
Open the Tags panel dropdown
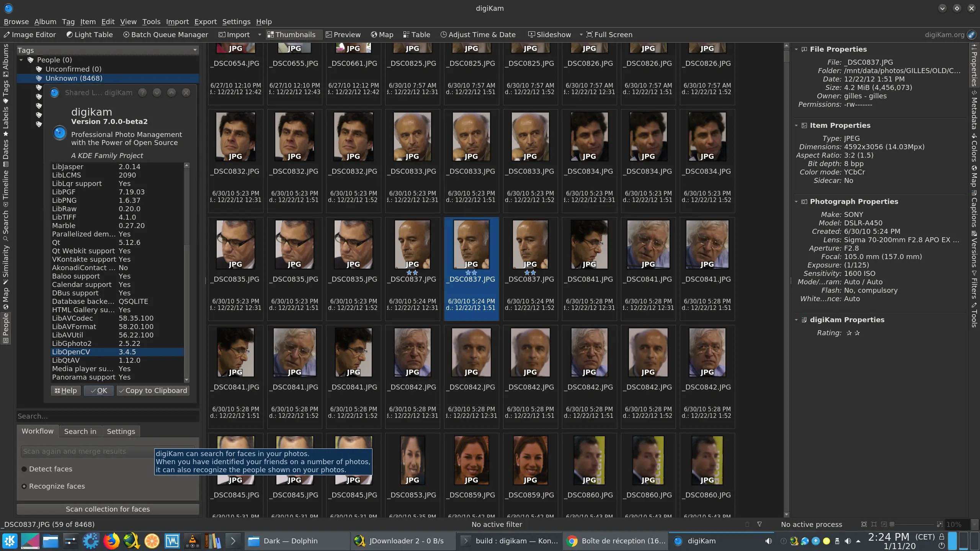pyautogui.click(x=194, y=50)
